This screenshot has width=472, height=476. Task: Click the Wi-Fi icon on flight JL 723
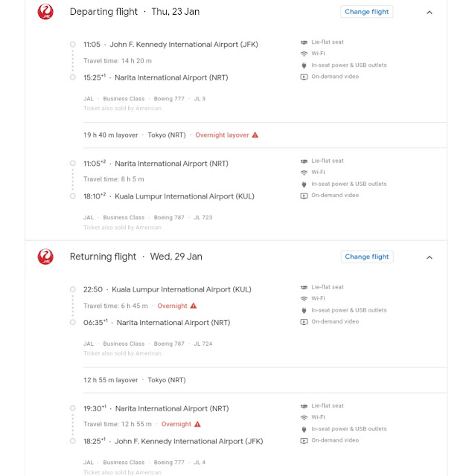pos(304,173)
